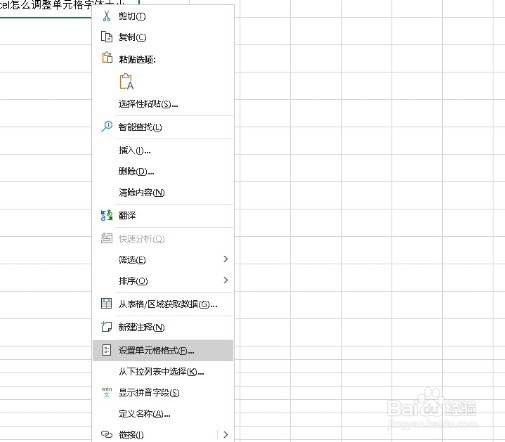Open 排序(O) menu entry

(x=163, y=280)
